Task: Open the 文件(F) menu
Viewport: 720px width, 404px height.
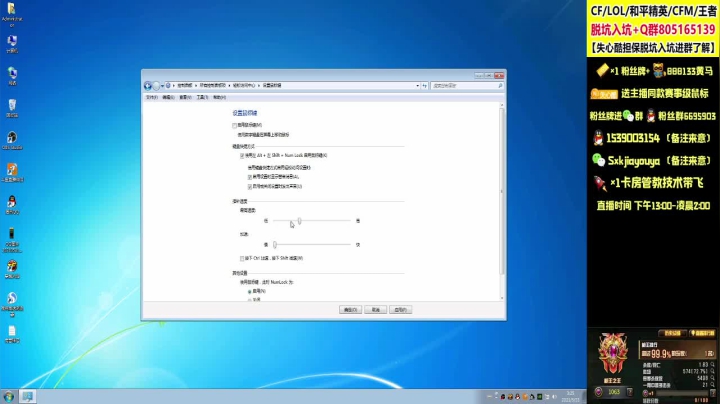Action: [x=152, y=97]
